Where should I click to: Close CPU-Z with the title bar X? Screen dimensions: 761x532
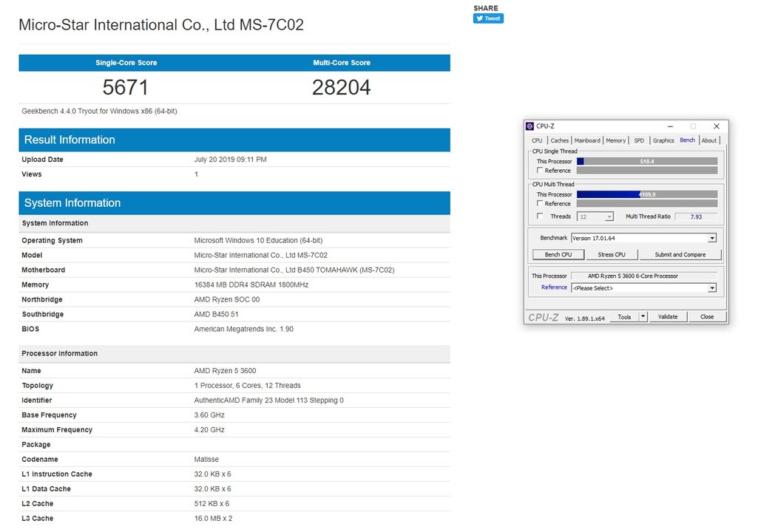[716, 126]
